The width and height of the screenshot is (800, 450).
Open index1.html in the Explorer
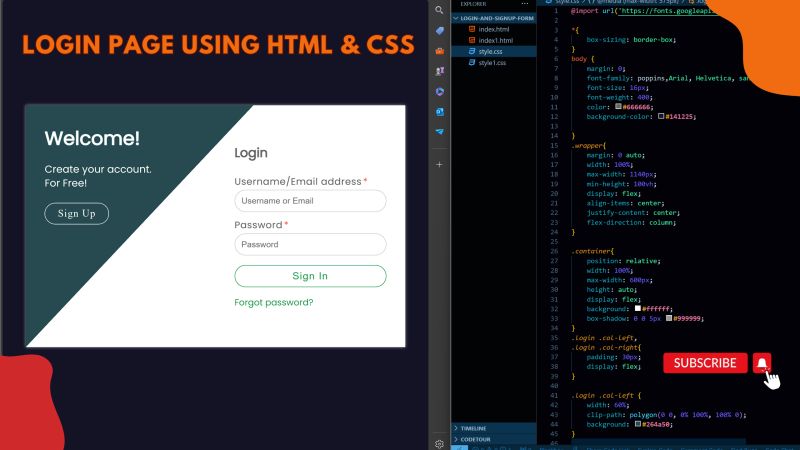[x=494, y=40]
